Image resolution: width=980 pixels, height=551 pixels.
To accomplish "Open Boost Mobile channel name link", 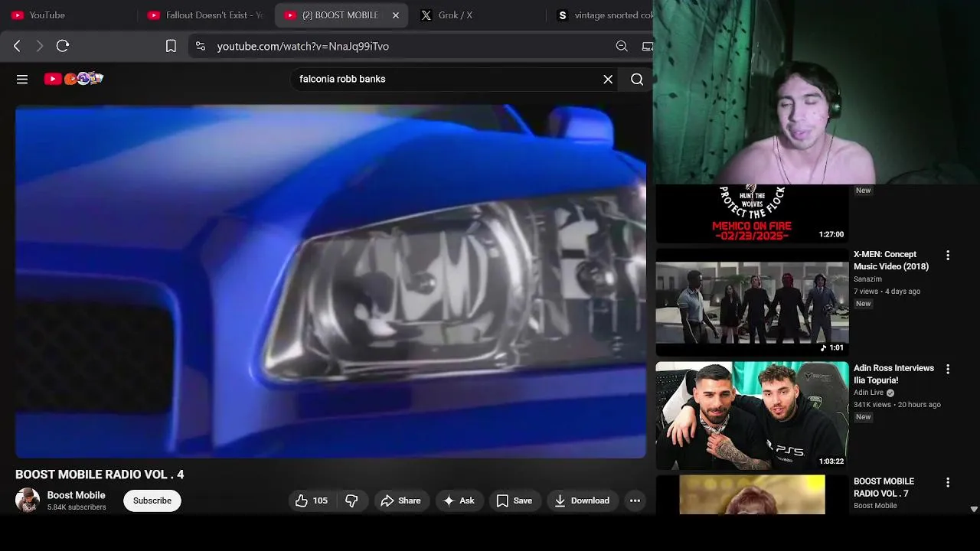I will 77,495.
